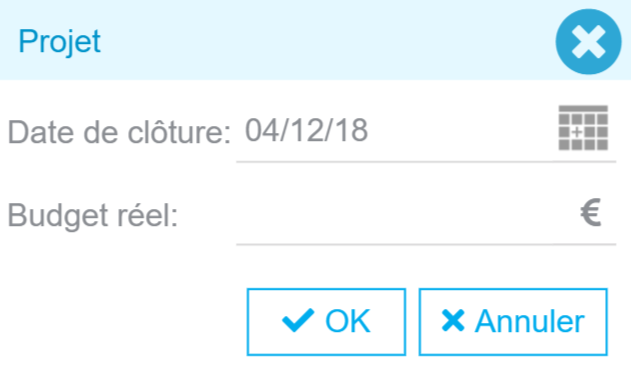Viewport: 631px width, 368px height.
Task: Focus the Budget réel input field
Action: click(x=426, y=215)
